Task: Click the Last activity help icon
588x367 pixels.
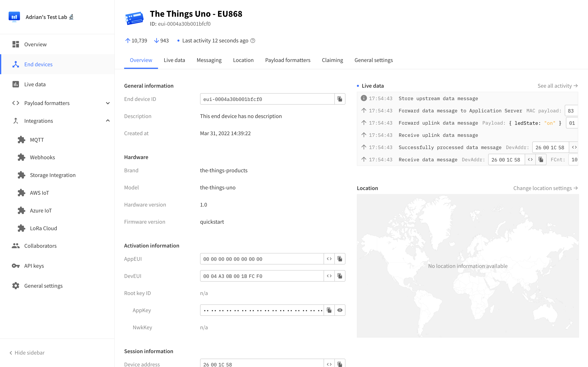Action: 253,41
